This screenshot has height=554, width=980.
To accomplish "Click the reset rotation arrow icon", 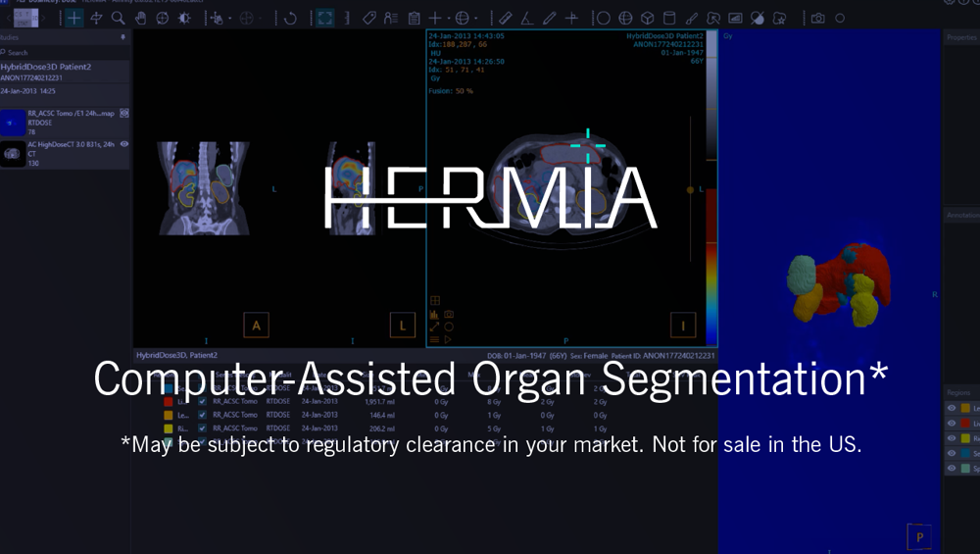I will click(290, 19).
